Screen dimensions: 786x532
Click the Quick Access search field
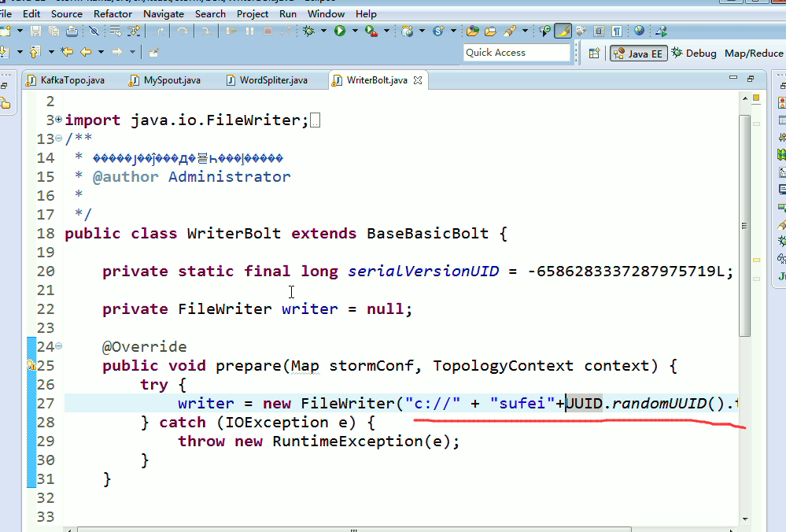click(517, 53)
